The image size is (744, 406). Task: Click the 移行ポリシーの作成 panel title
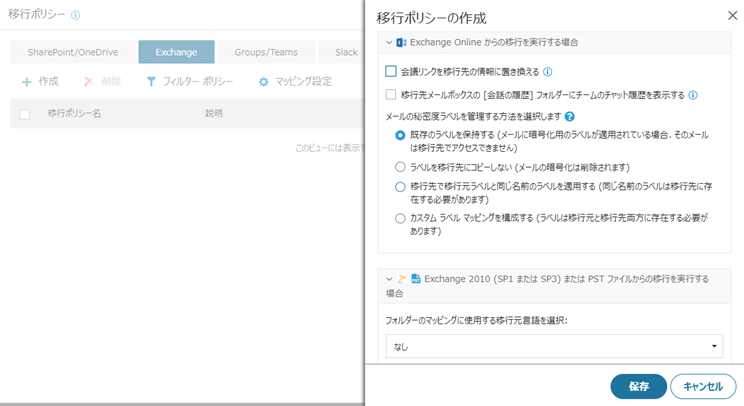[x=431, y=18]
